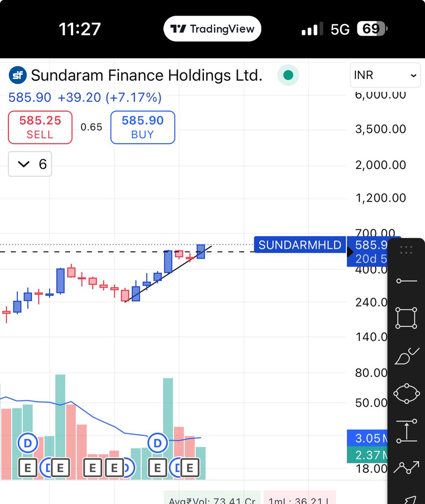Grab the drawing toolbar dotted handle

(x=407, y=250)
